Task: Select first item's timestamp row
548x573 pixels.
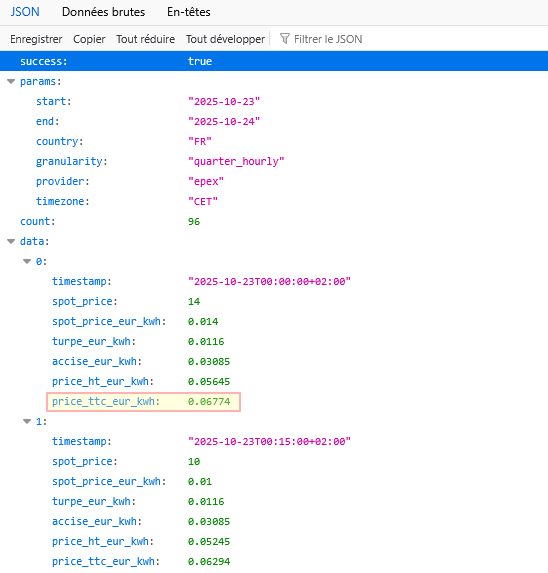Action: tap(274, 281)
